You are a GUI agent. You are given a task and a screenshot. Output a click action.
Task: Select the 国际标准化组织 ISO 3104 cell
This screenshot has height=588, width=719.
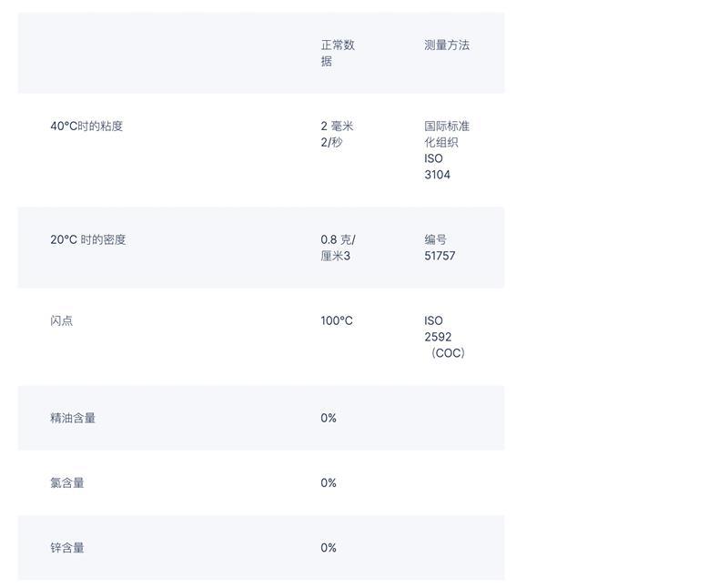click(x=447, y=150)
